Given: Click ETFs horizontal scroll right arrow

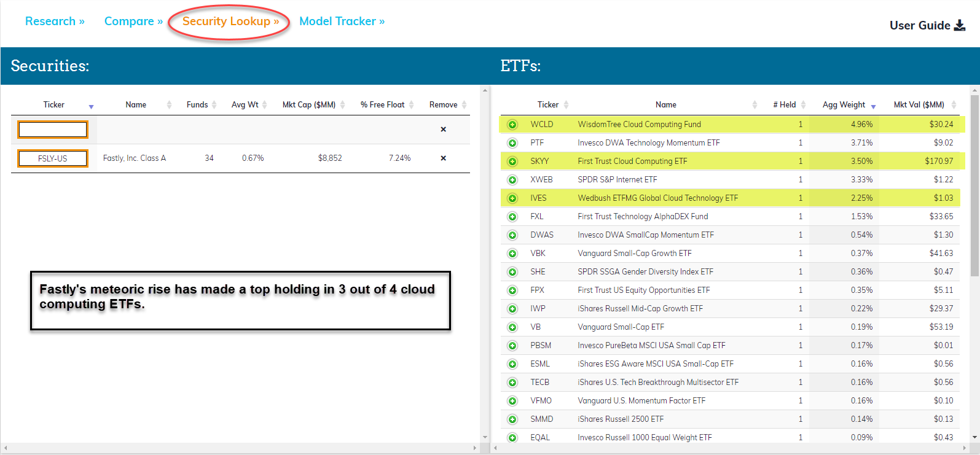Looking at the screenshot, I should pyautogui.click(x=965, y=448).
